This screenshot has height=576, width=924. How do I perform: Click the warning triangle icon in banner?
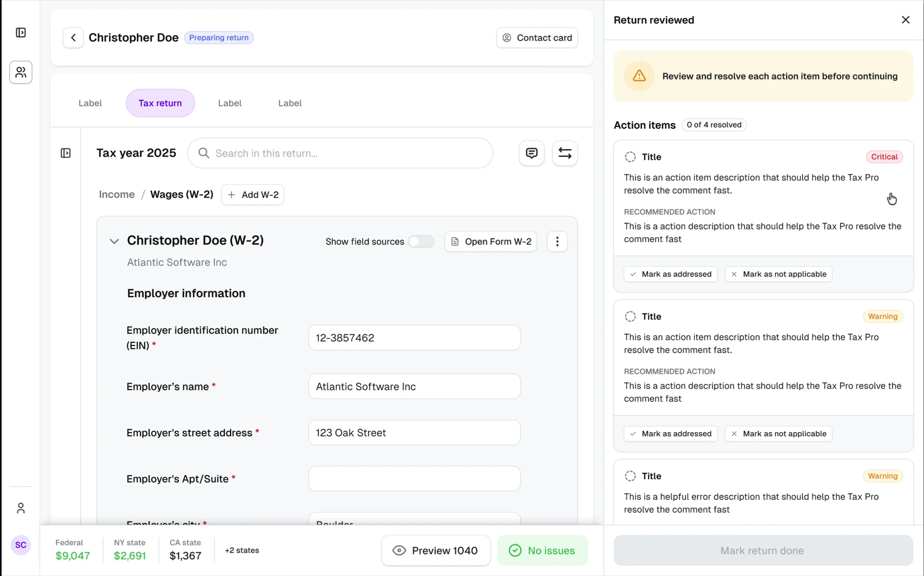[x=639, y=76]
